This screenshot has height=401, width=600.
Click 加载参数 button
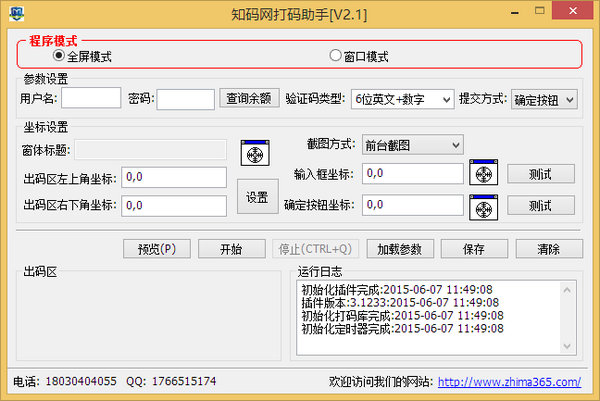(x=400, y=249)
